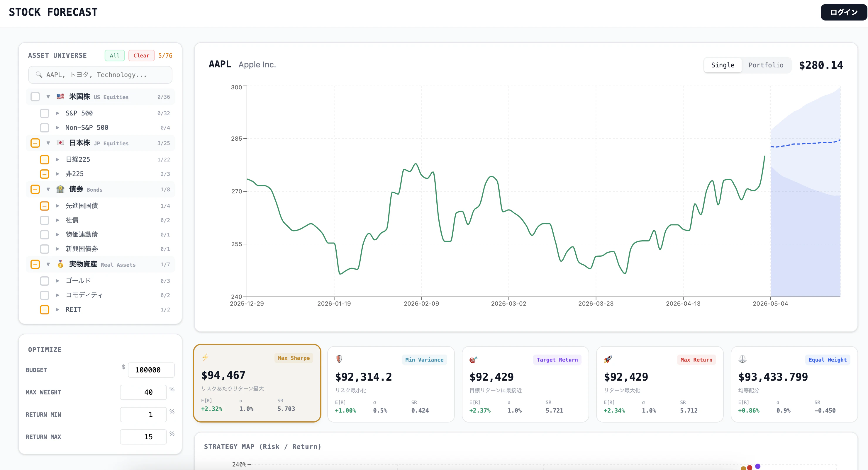Image resolution: width=868 pixels, height=470 pixels.
Task: Click the 5/76 selected assets count
Action: pyautogui.click(x=165, y=56)
